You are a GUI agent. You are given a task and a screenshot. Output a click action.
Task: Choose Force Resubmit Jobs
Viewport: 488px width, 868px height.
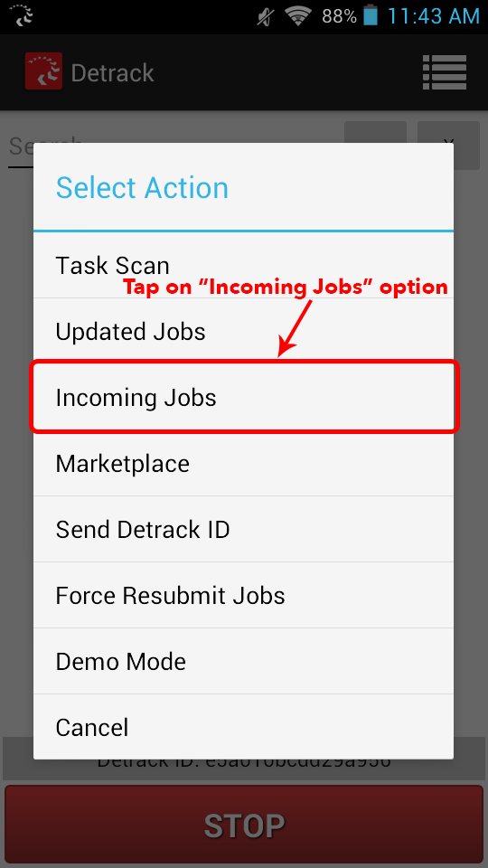[243, 595]
